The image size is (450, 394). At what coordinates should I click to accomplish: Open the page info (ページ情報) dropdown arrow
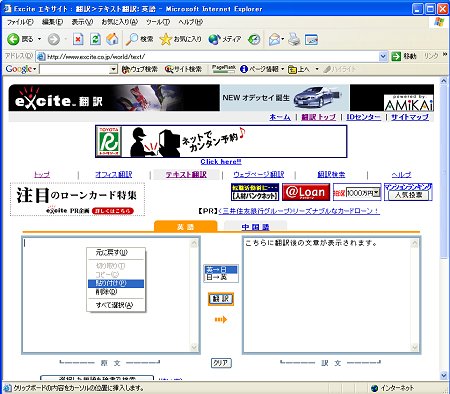pyautogui.click(x=282, y=69)
